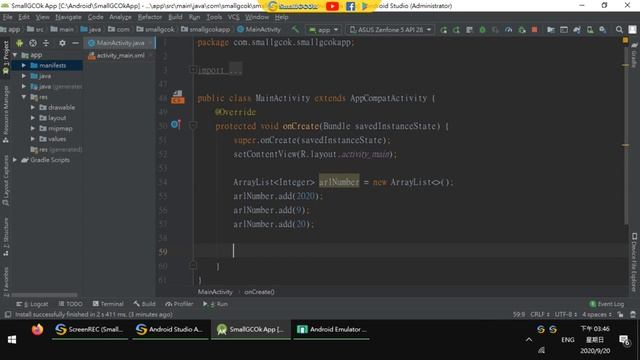Image resolution: width=640 pixels, height=360 pixels.
Task: Click the YouTube icon in title overlay
Action: (x=332, y=6)
